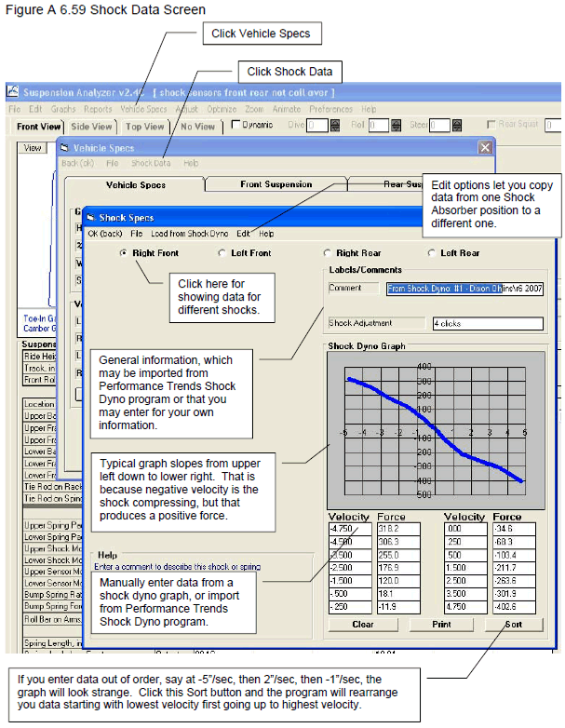
Task: Open the Reports menu
Action: pyautogui.click(x=98, y=109)
